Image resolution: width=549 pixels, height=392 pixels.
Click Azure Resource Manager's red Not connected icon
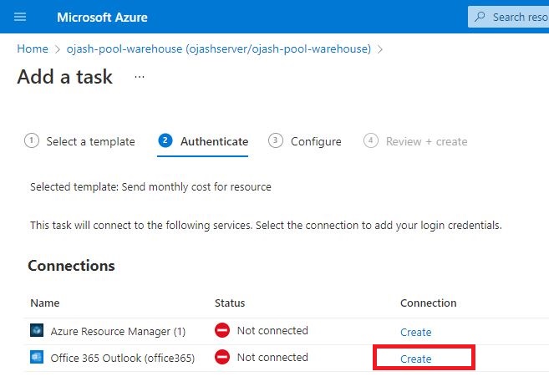[222, 331]
